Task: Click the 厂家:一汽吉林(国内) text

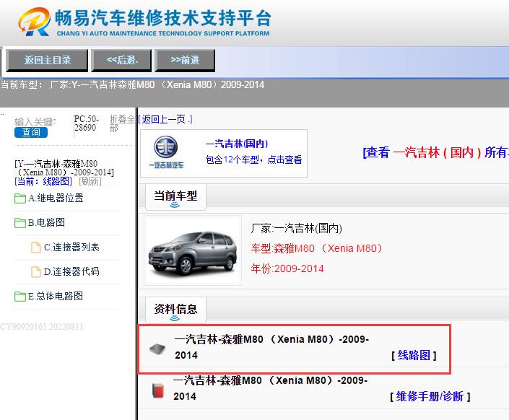Action: coord(297,229)
